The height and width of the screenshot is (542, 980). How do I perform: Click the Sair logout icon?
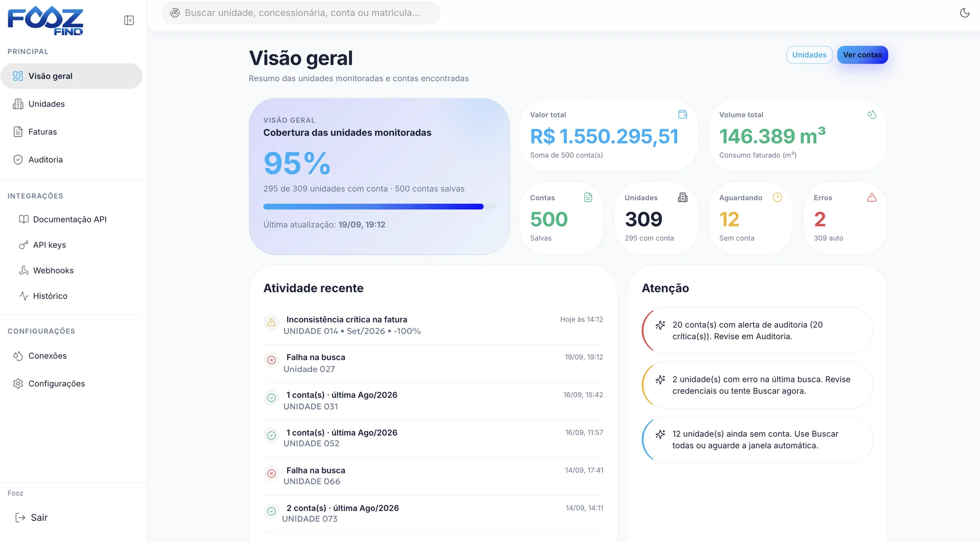coord(20,518)
